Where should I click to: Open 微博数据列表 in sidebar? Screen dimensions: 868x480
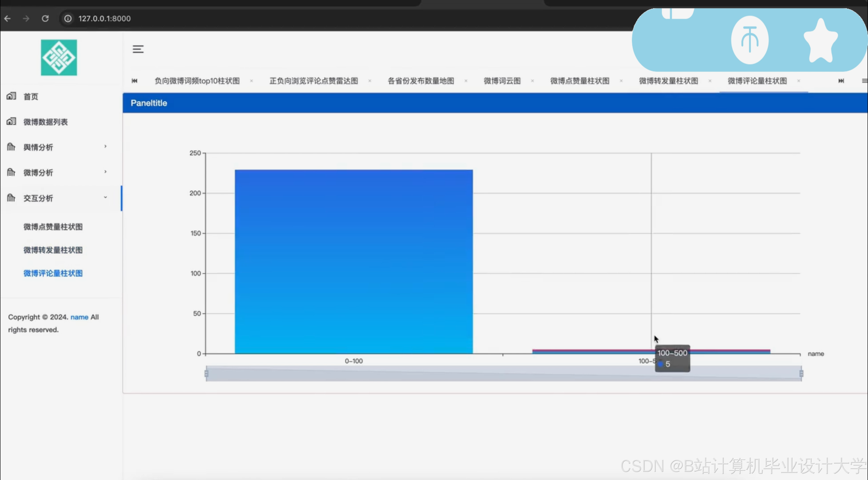(46, 122)
